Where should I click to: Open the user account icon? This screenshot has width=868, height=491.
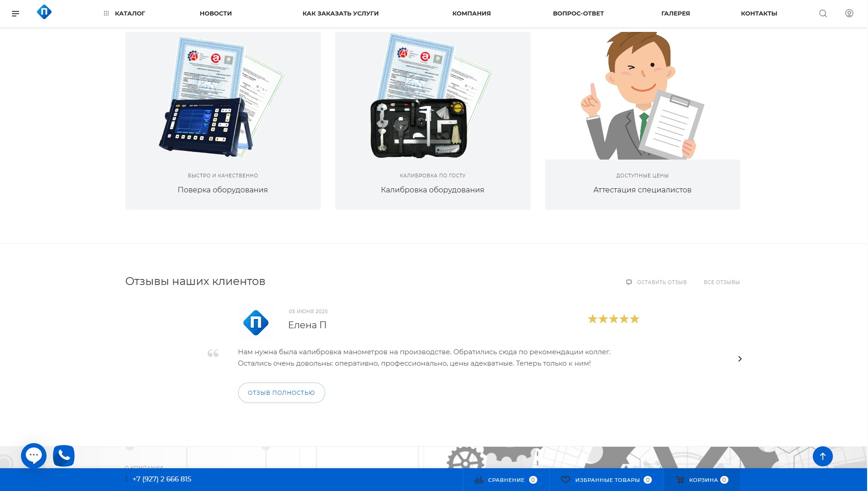pos(849,13)
